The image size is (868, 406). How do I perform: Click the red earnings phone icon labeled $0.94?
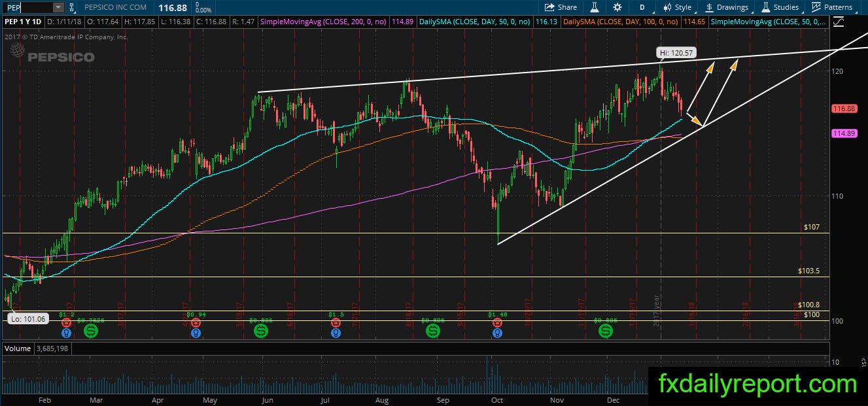tap(196, 323)
